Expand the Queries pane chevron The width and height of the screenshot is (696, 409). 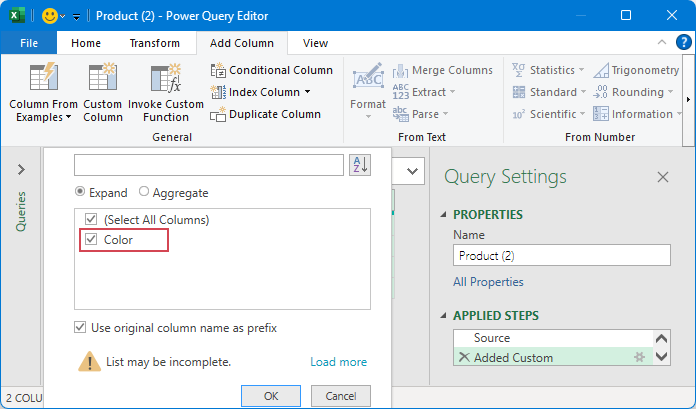pyautogui.click(x=21, y=170)
